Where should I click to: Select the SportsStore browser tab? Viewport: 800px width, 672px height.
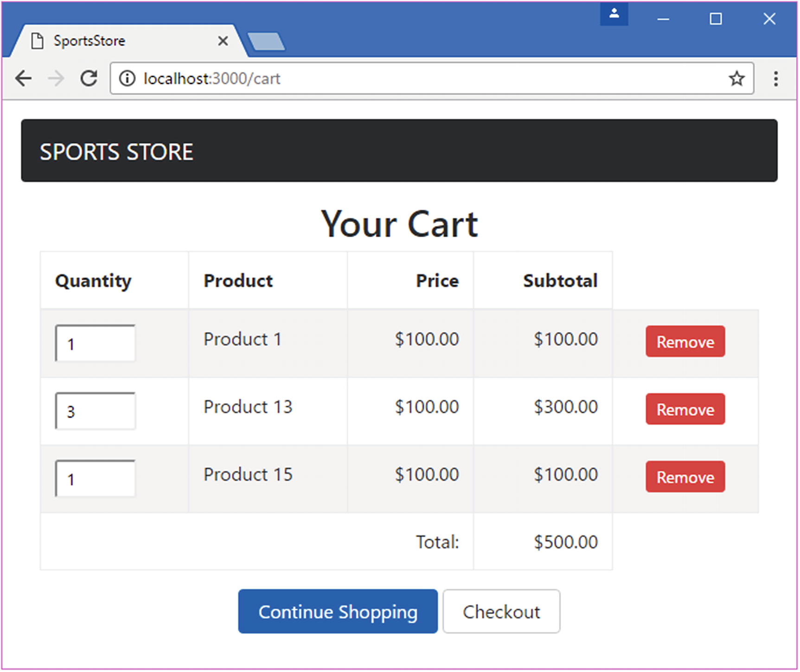click(x=116, y=41)
